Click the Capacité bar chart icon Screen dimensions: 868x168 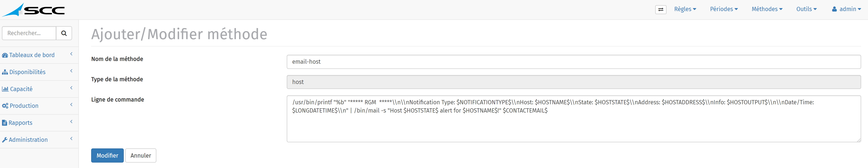5,89
